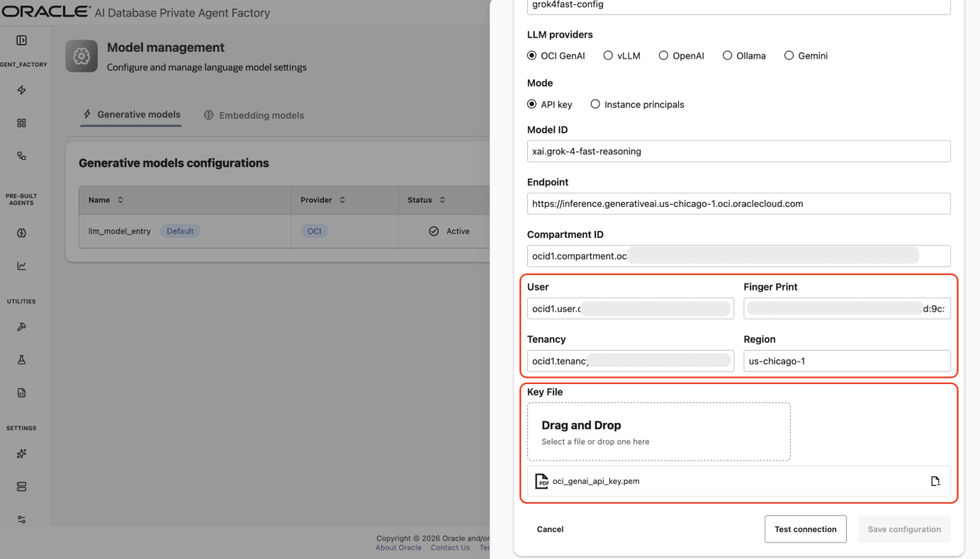Screen dimensions: 980x559
Task: Open the Contact Us footer link
Action: pyautogui.click(x=450, y=547)
